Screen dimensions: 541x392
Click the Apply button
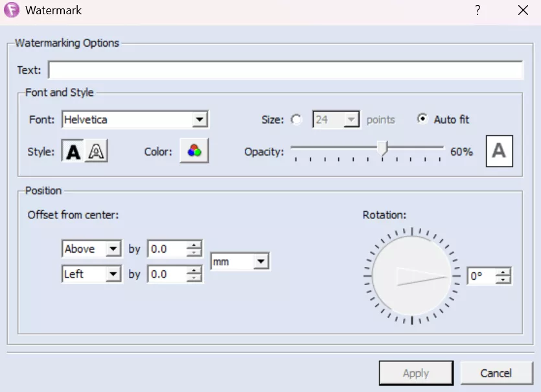(x=415, y=373)
